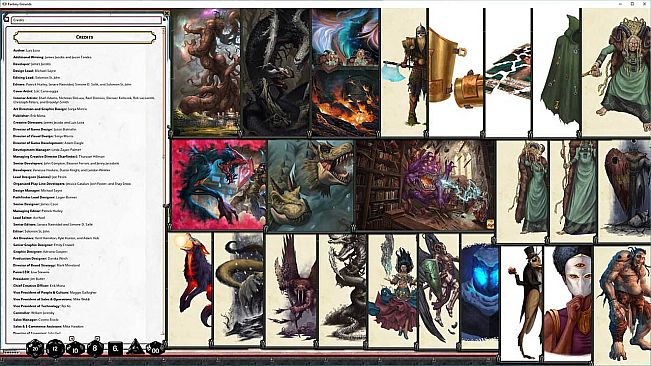The image size is (651, 366).
Task: Select the 'Vice President of People & Culture' line
Action: (55, 293)
